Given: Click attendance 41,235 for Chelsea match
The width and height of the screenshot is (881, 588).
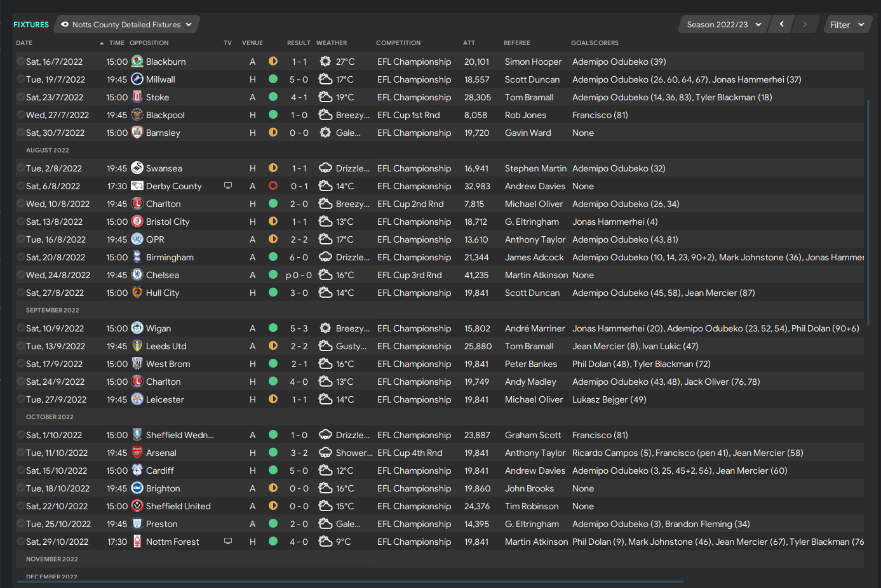Looking at the screenshot, I should 476,275.
